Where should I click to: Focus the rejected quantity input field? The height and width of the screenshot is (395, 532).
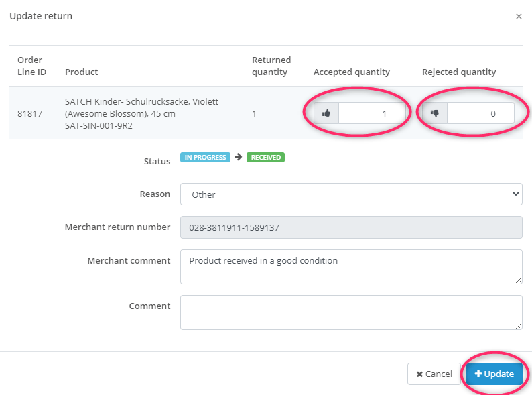coord(480,113)
